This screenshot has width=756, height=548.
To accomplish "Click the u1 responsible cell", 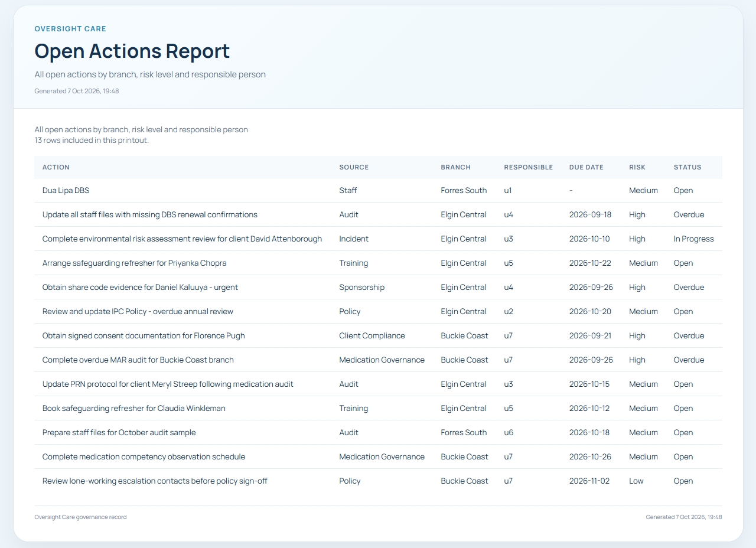I will click(508, 190).
